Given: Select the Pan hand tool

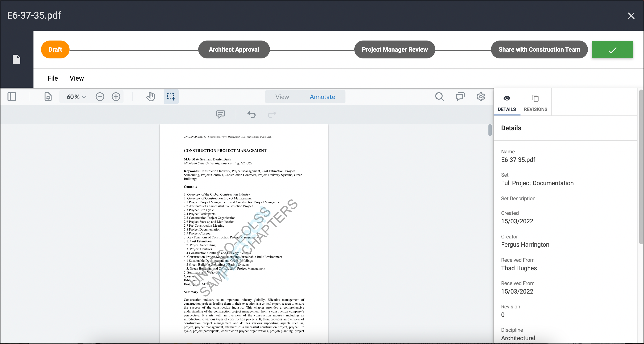Looking at the screenshot, I should click(x=150, y=97).
